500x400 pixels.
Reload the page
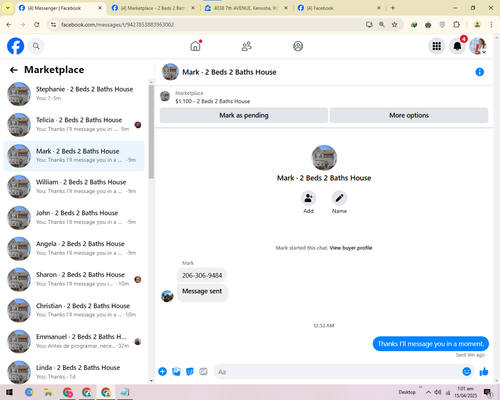(x=37, y=25)
